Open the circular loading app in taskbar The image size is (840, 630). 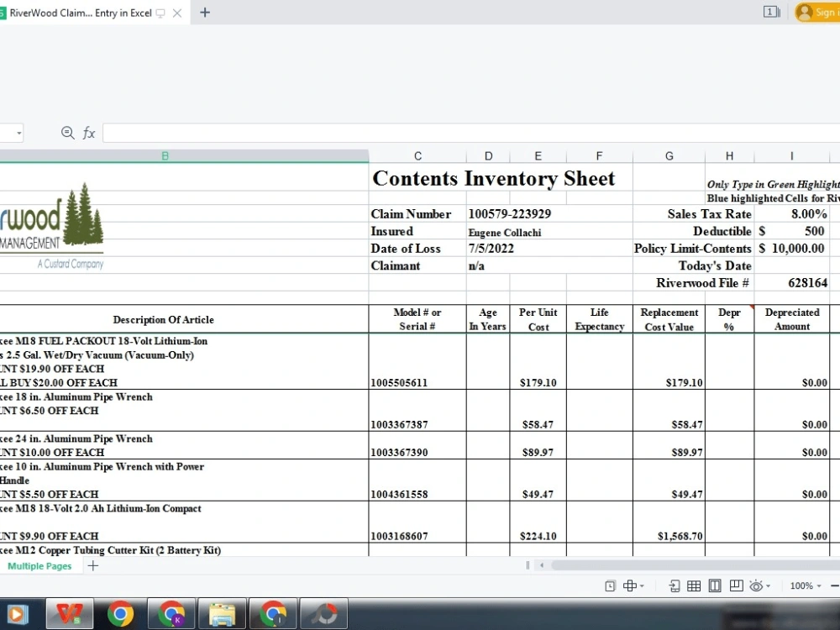324,614
